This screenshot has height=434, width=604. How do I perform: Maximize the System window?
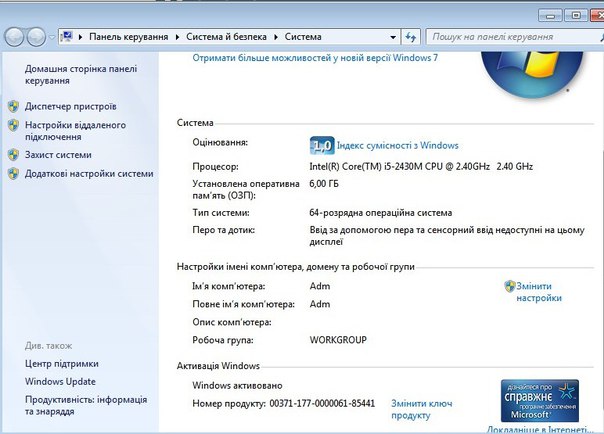point(576,16)
